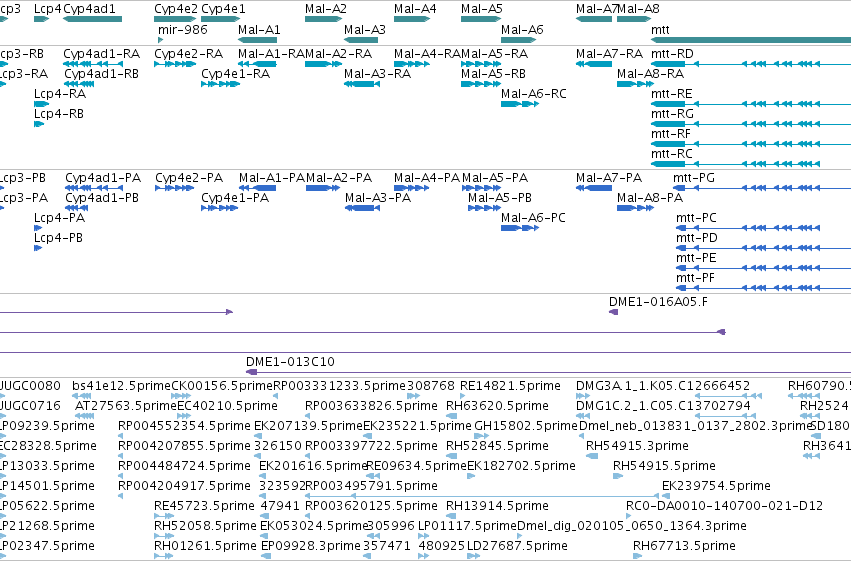This screenshot has width=851, height=561.
Task: Click the Cyp4ad1 gene arrow glyph
Action: (x=92, y=19)
